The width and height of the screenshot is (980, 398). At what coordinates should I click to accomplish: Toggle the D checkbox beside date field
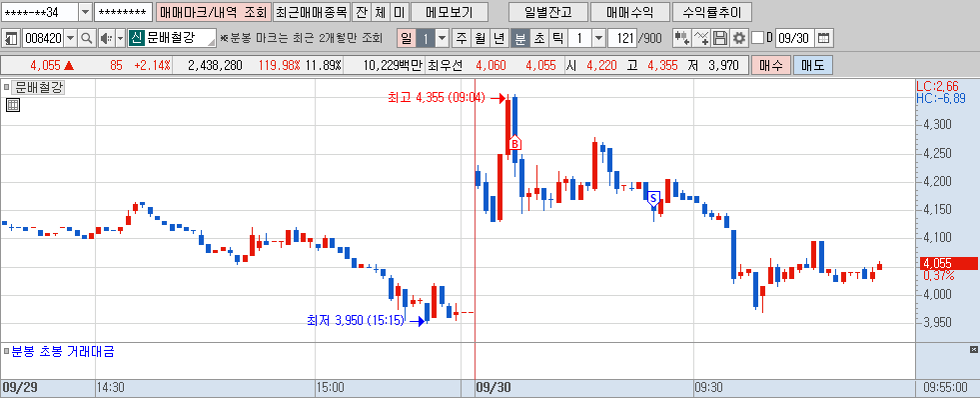point(757,39)
